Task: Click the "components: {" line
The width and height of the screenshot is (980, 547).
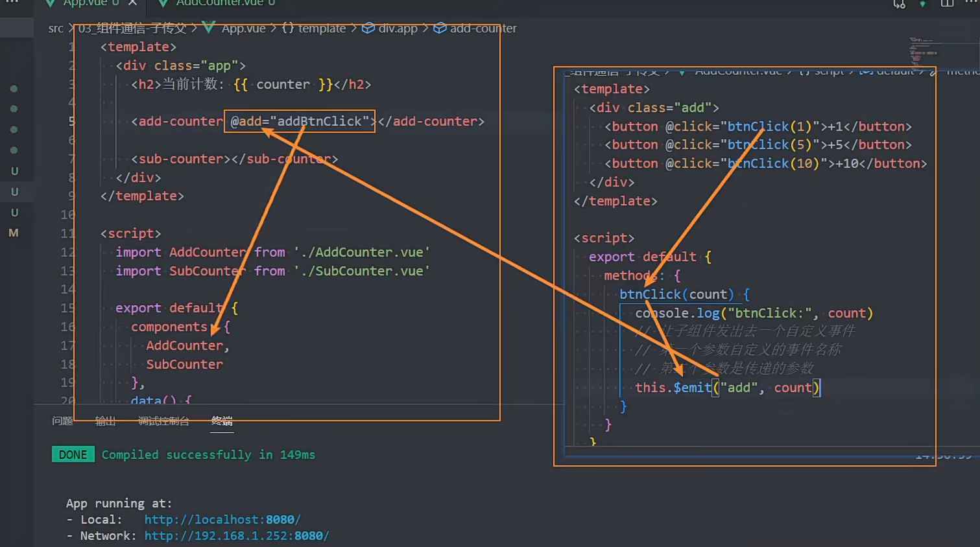Action: tap(180, 327)
